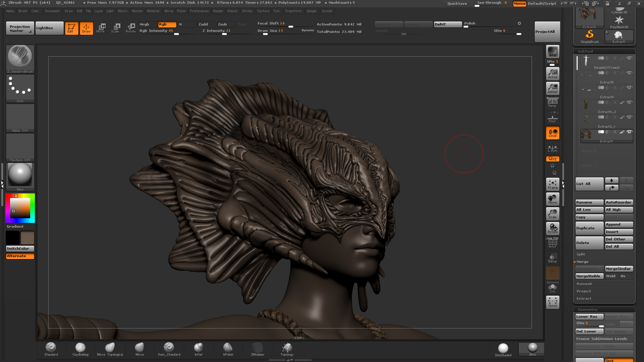This screenshot has width=644, height=362.
Task: Collapse the Geometry panel header
Action: (588, 309)
